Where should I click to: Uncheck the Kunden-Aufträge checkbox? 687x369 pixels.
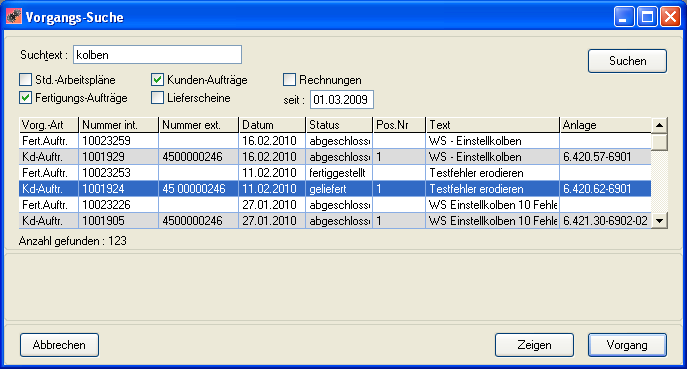coord(157,80)
